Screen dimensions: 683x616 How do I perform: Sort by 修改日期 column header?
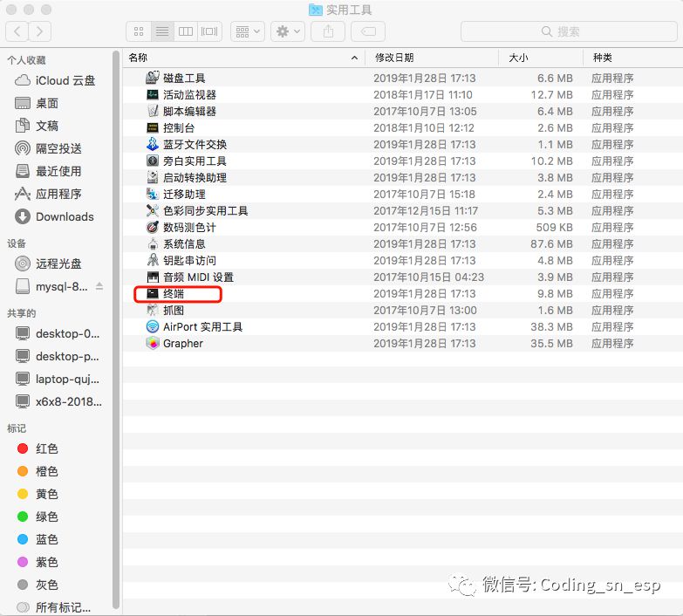[431, 58]
